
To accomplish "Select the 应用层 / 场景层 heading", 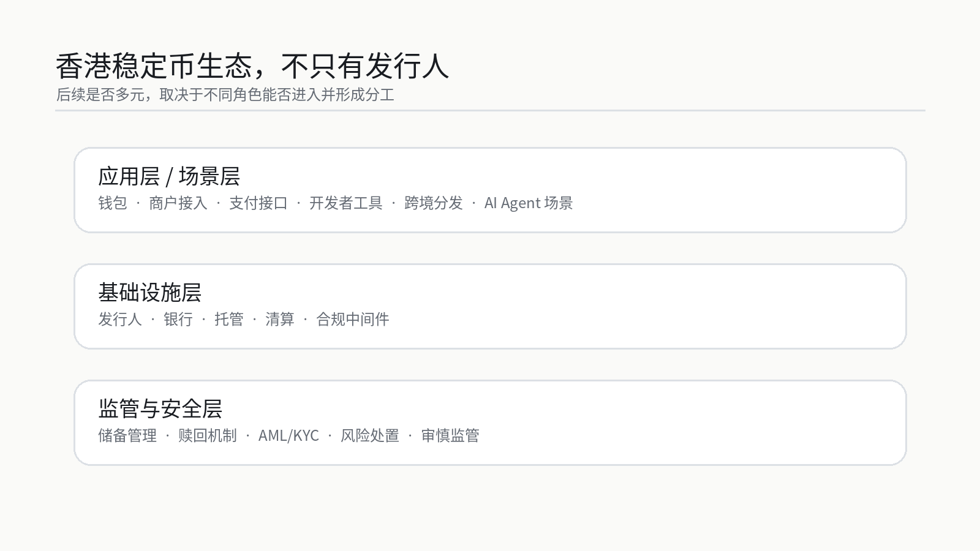I will click(169, 176).
